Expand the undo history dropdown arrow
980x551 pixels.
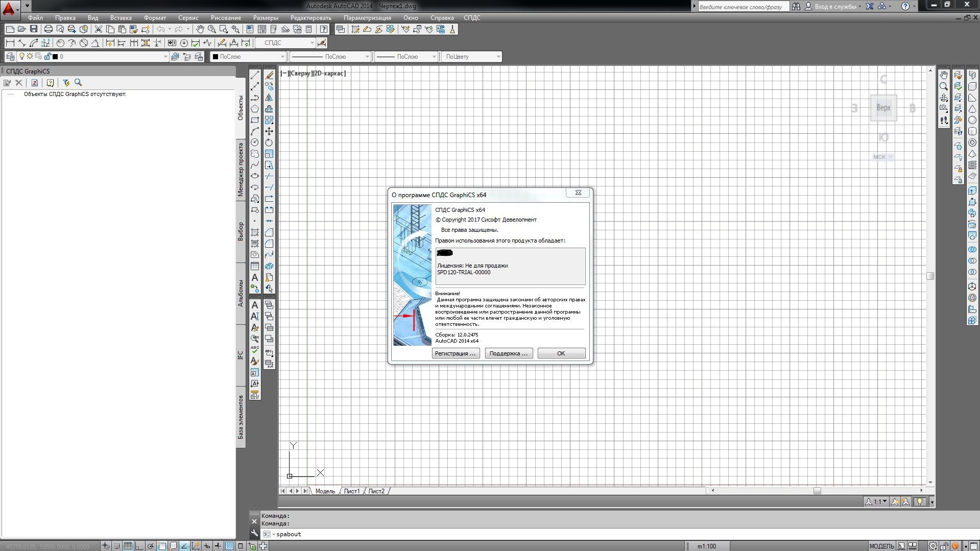click(170, 30)
